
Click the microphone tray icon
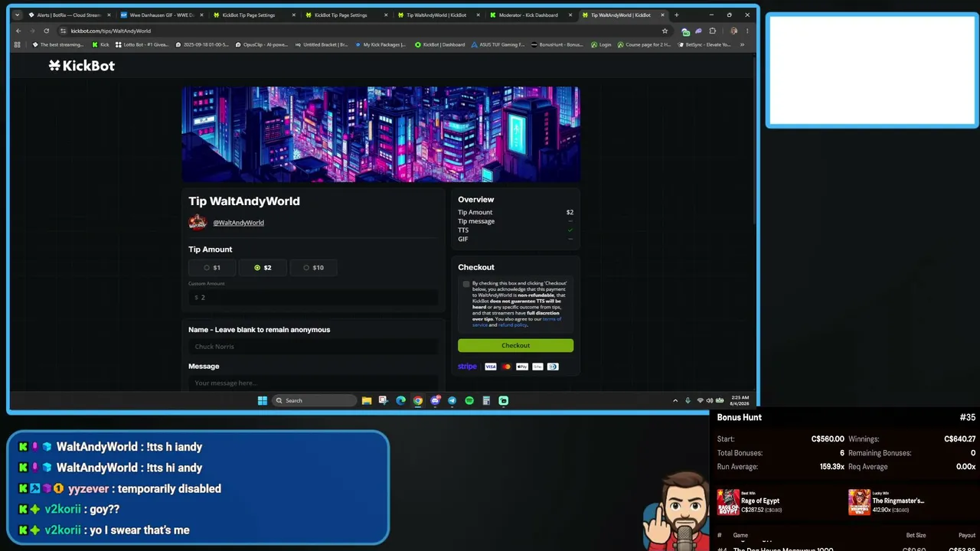tap(688, 400)
